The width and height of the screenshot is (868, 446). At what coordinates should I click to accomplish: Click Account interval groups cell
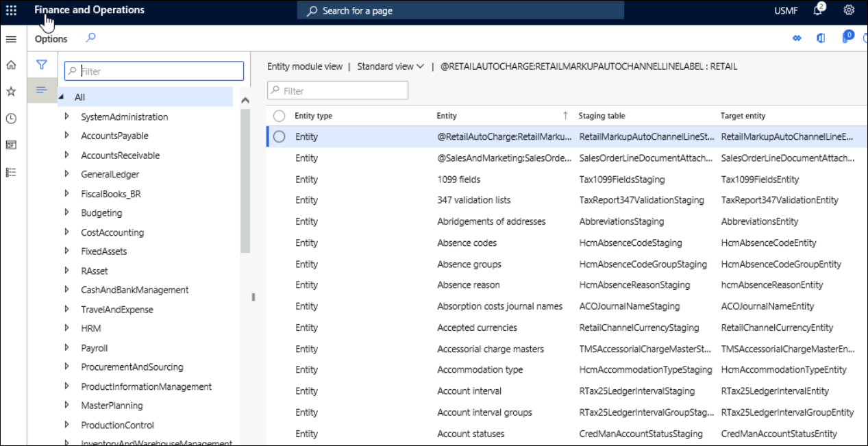[484, 412]
